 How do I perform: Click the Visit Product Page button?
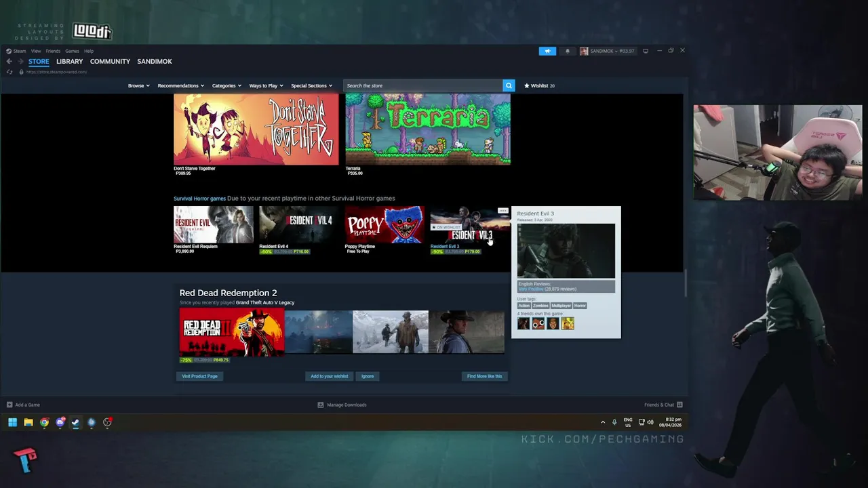click(x=199, y=376)
